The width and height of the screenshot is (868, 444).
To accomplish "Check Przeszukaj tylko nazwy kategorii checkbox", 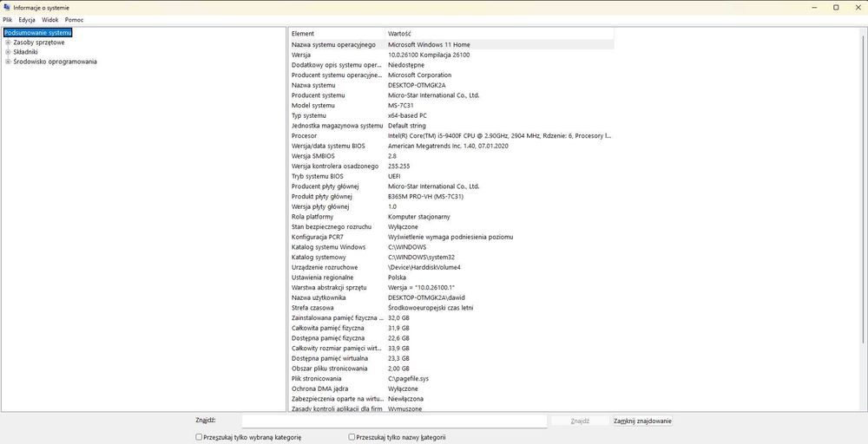I will (x=352, y=437).
